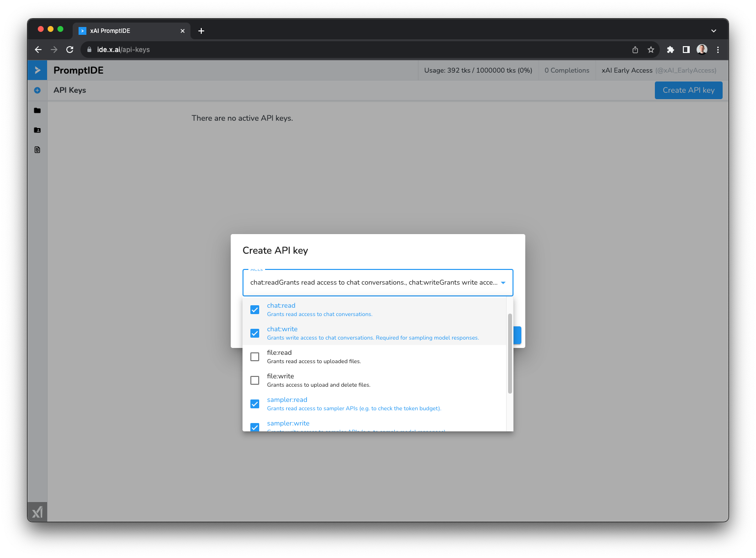Open the shared folder icon in sidebar
Viewport: 756px width, 558px height.
point(37,130)
